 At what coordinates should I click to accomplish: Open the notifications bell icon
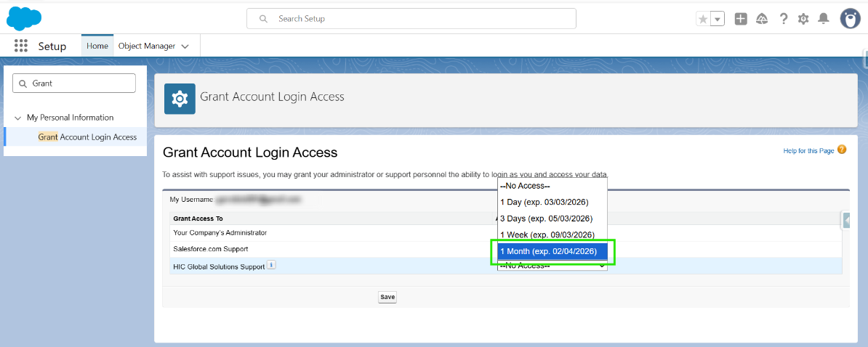(824, 19)
